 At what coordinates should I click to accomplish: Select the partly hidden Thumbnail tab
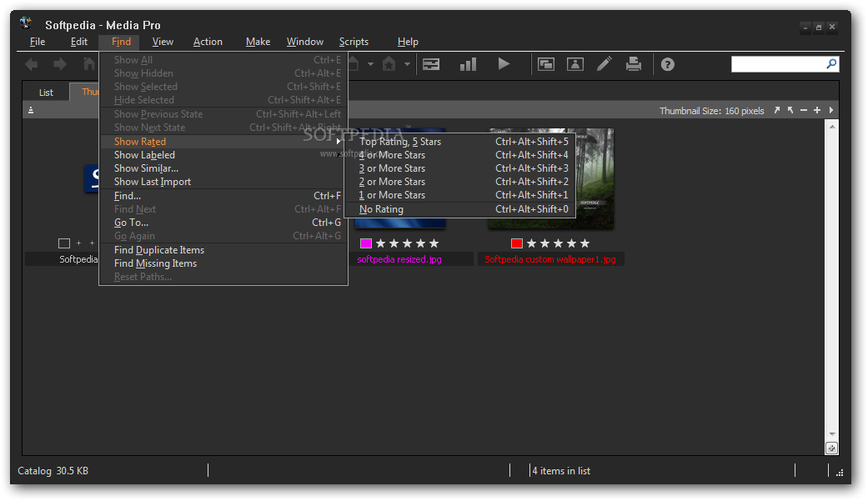pos(85,92)
